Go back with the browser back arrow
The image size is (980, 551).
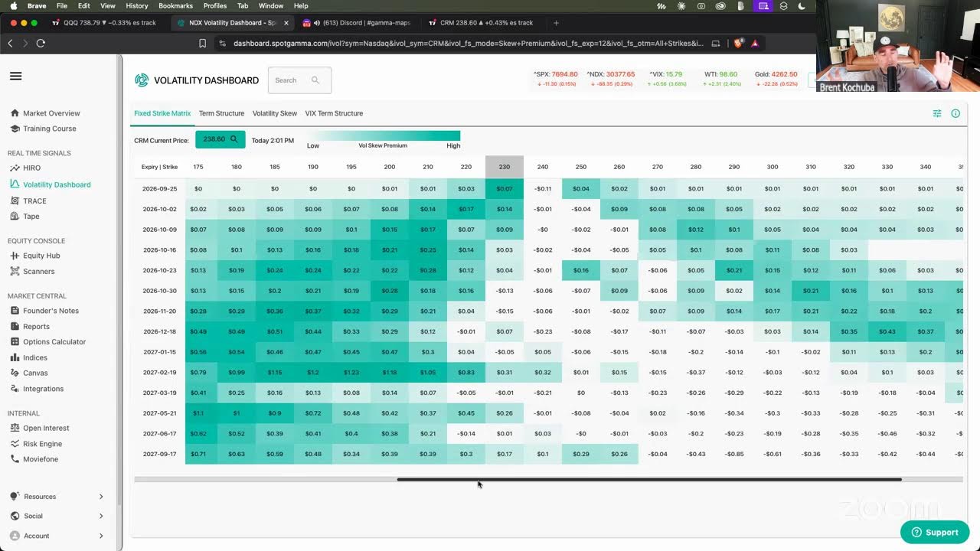point(10,44)
